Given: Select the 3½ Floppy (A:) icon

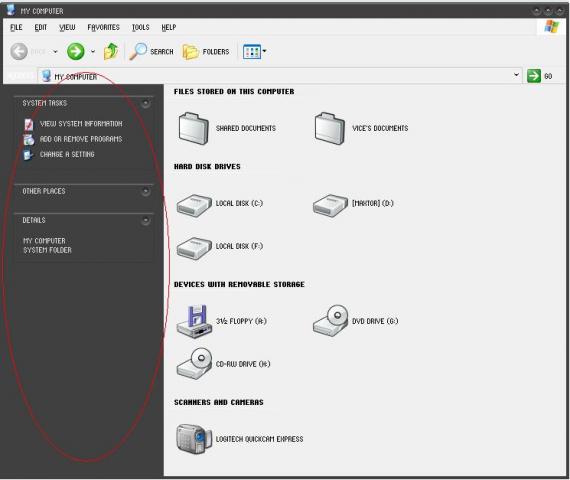Looking at the screenshot, I should [194, 321].
